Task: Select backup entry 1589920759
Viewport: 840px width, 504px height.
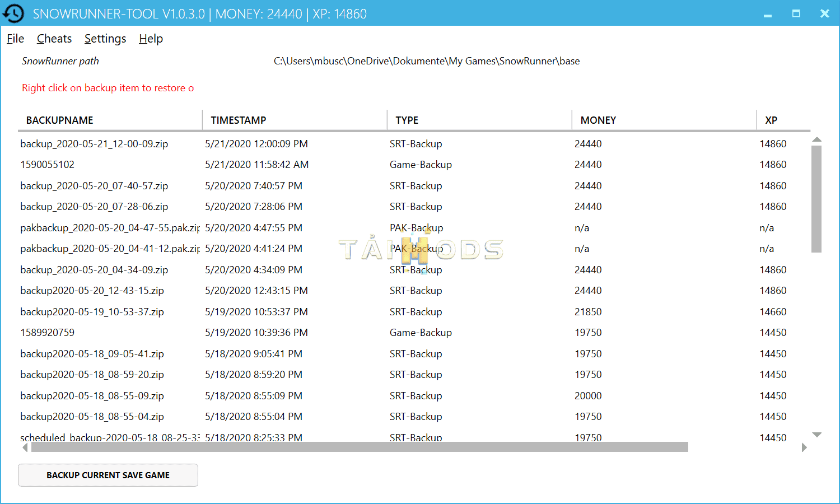Action: (414, 333)
